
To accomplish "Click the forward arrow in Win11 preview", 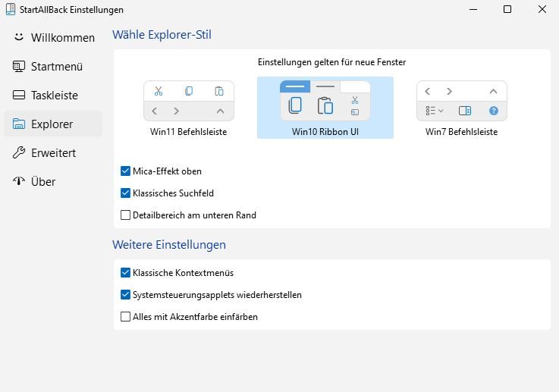I will click(176, 111).
